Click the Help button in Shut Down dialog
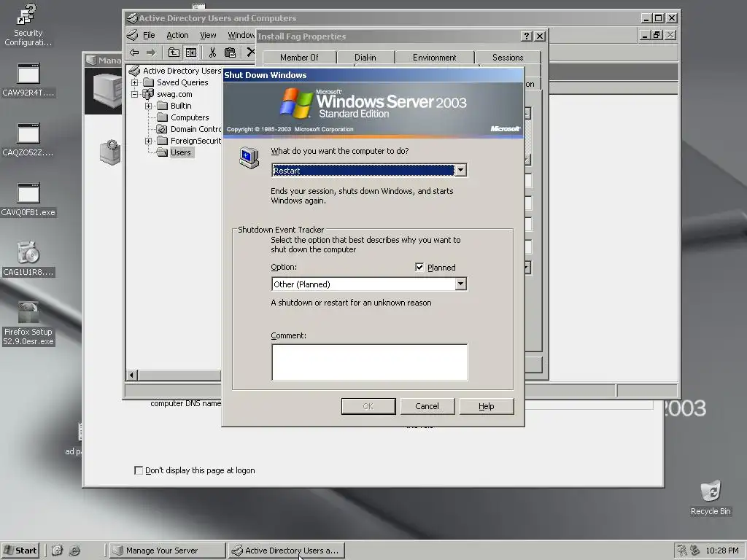Viewport: 747px width, 560px height. coord(487,406)
